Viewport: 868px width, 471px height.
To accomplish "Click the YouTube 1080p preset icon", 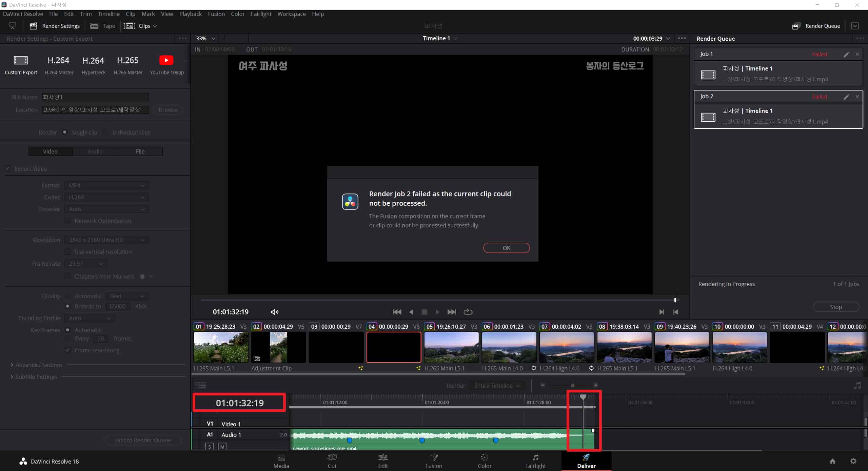I will tap(166, 60).
